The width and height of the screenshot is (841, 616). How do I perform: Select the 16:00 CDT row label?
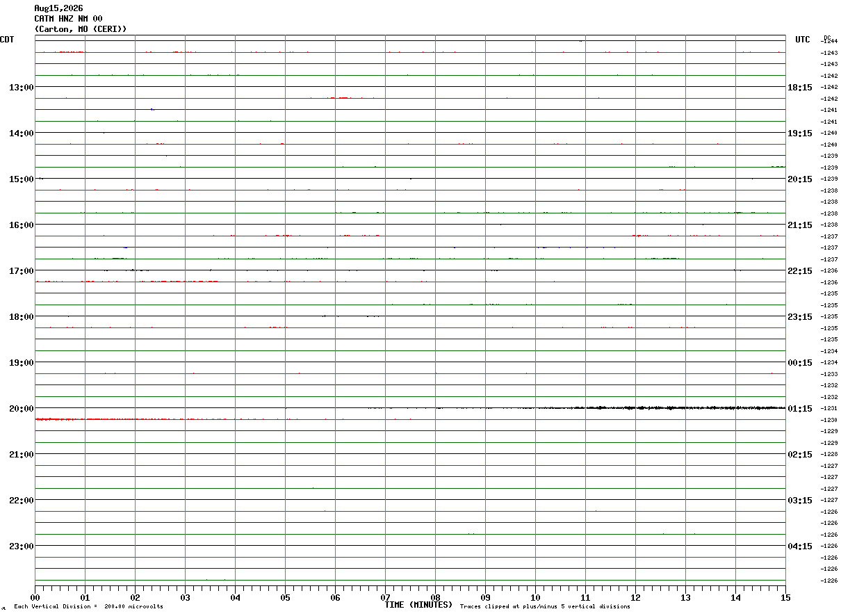[x=21, y=225]
